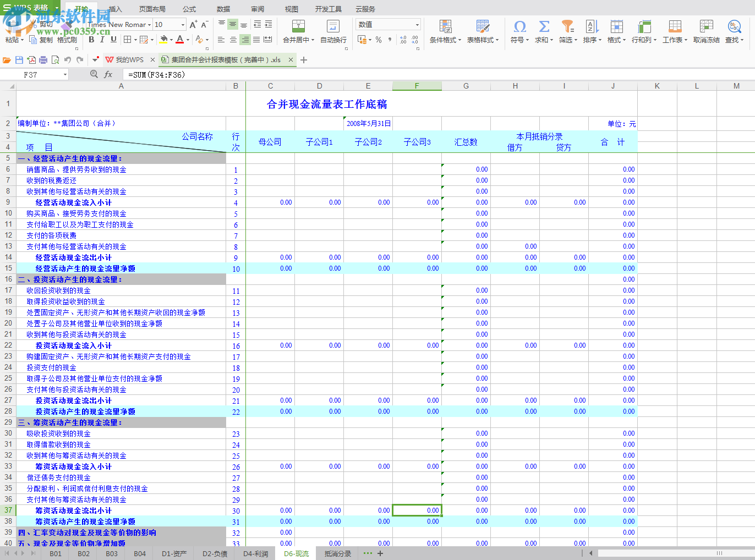Click the AutoSum (求和) sigma icon

click(544, 26)
